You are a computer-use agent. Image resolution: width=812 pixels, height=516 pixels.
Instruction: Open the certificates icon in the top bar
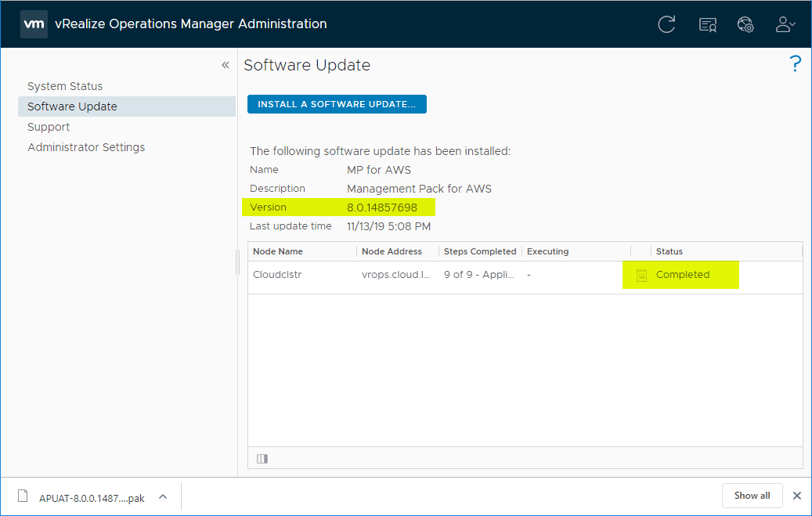pos(707,24)
